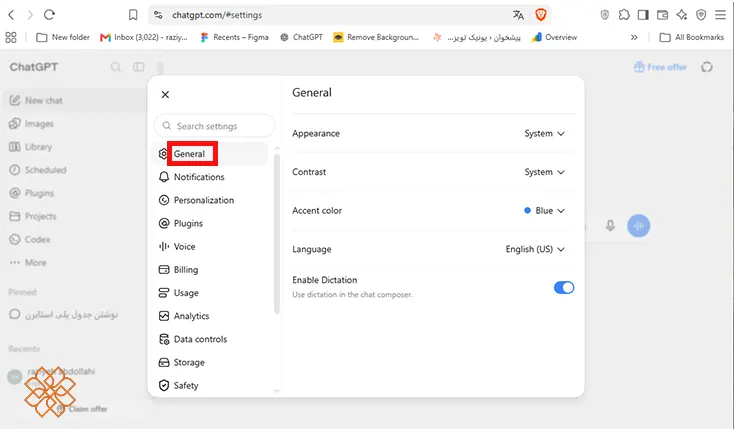Go to the Billing settings section
The image size is (734, 431).
(179, 270)
